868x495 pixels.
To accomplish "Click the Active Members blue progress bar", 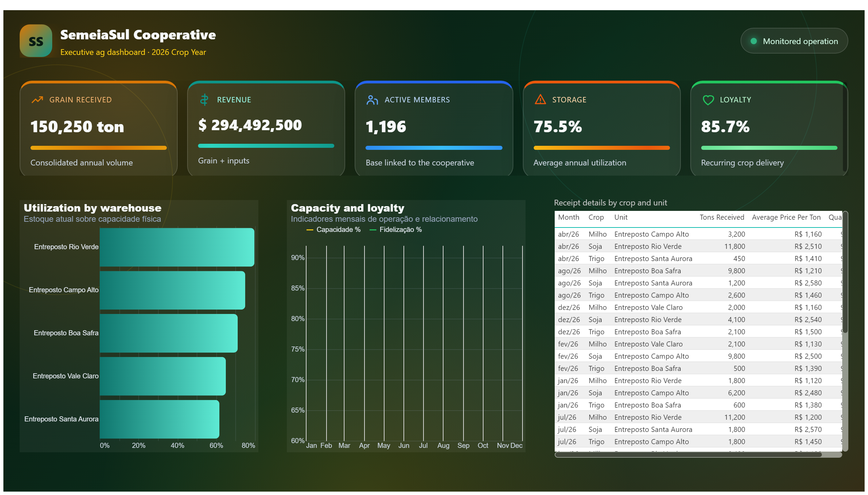I will click(x=433, y=148).
